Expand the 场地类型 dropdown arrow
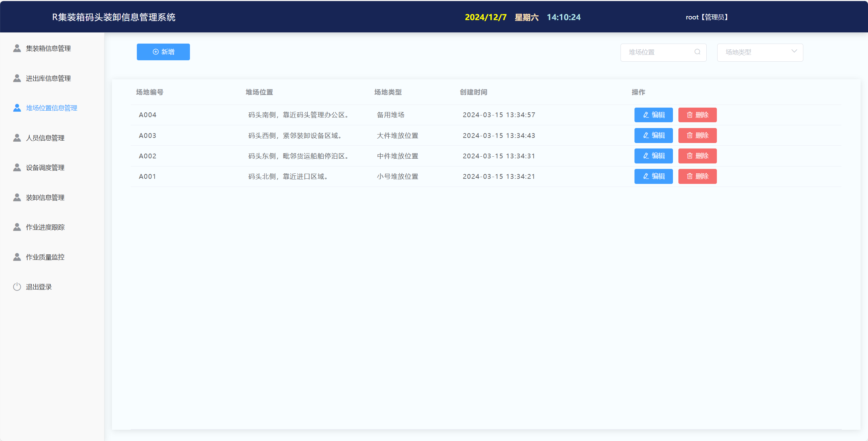The image size is (868, 441). (x=794, y=52)
